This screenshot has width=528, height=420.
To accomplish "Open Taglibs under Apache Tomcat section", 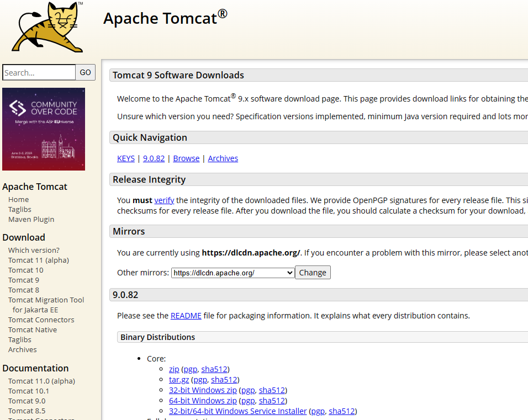I will [19, 209].
